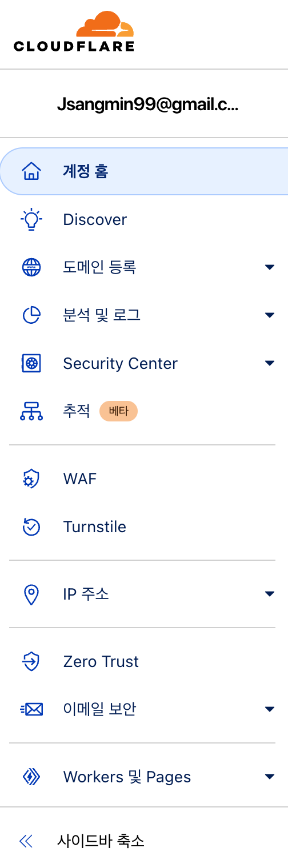Click the network tree icon for 추적

click(31, 411)
